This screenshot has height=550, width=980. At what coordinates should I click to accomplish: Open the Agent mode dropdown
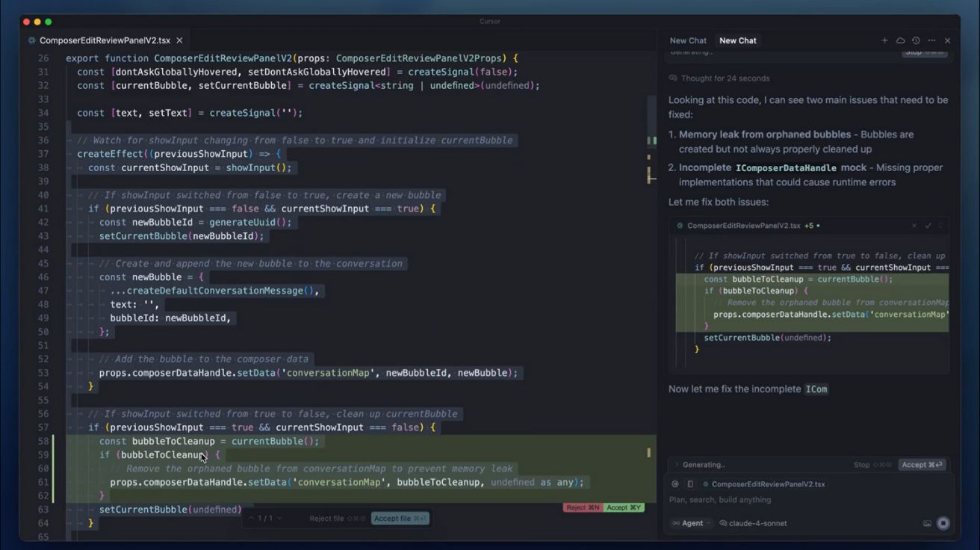coord(692,523)
